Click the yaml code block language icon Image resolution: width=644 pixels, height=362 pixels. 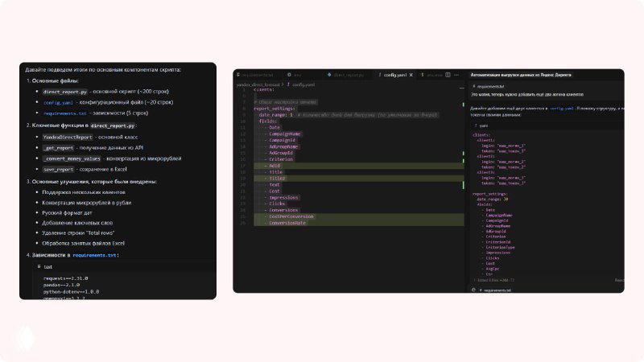click(x=474, y=125)
